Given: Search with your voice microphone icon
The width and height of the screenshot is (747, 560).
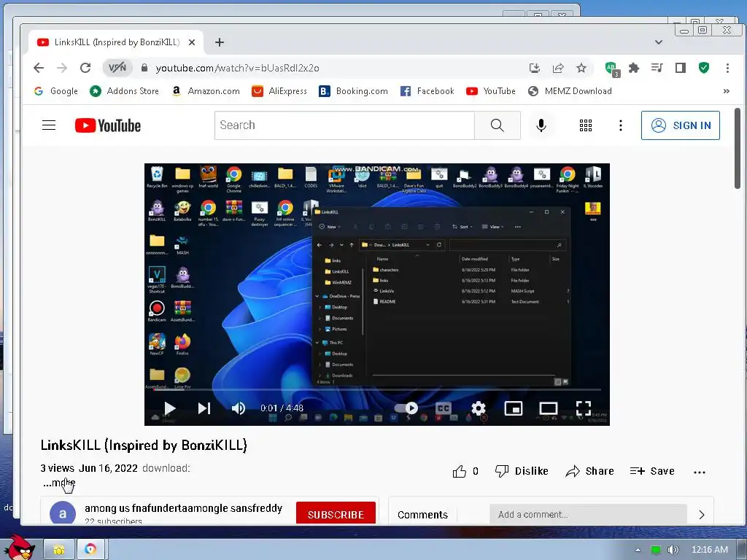Looking at the screenshot, I should 541,125.
